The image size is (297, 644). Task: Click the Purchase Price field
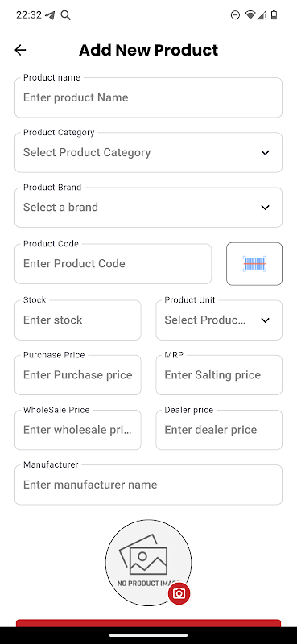coord(77,375)
